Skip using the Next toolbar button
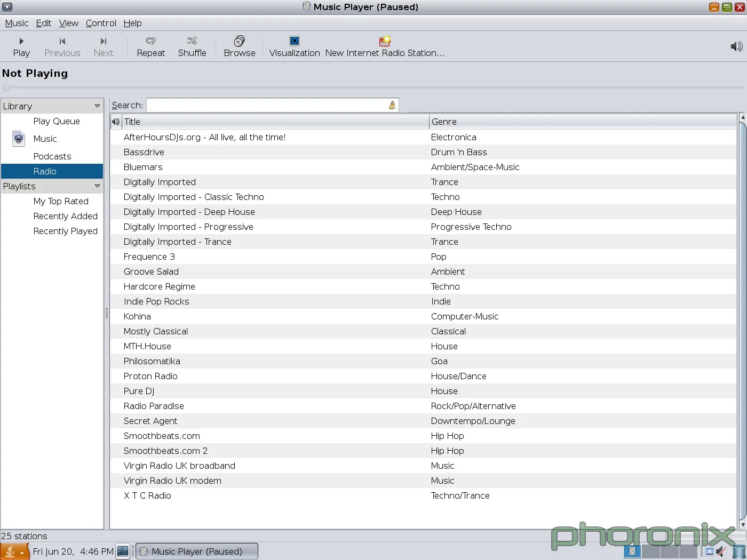Viewport: 747px width, 560px height. pyautogui.click(x=104, y=47)
